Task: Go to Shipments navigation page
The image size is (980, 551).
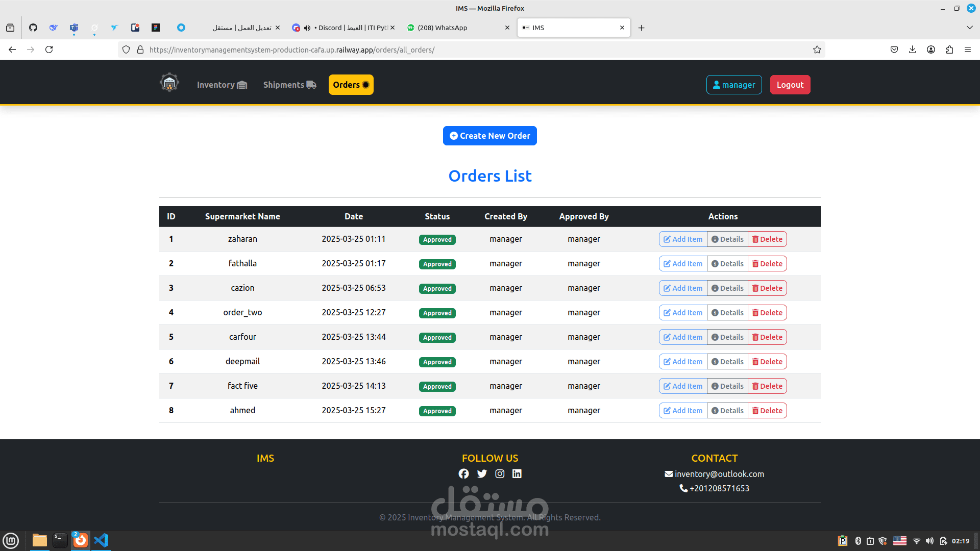Action: (289, 85)
